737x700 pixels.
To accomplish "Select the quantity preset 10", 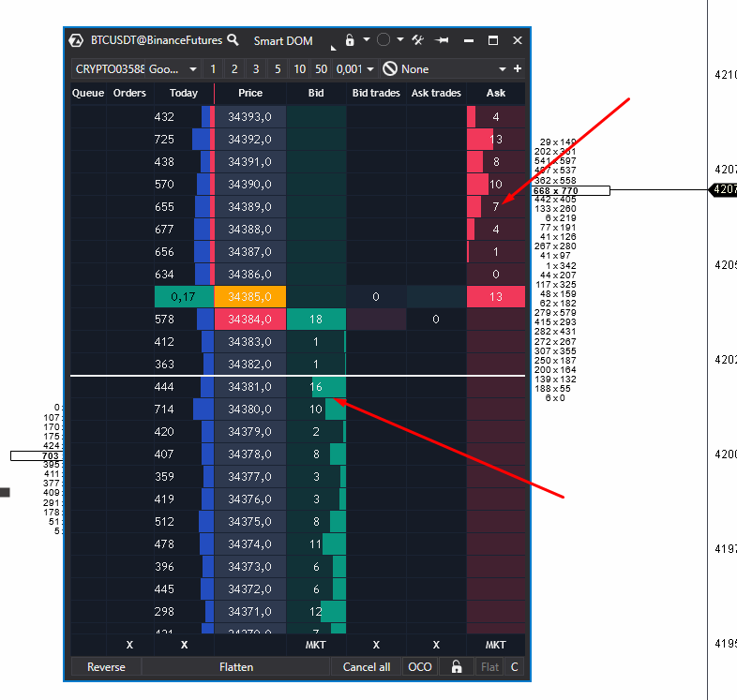I will pos(299,69).
